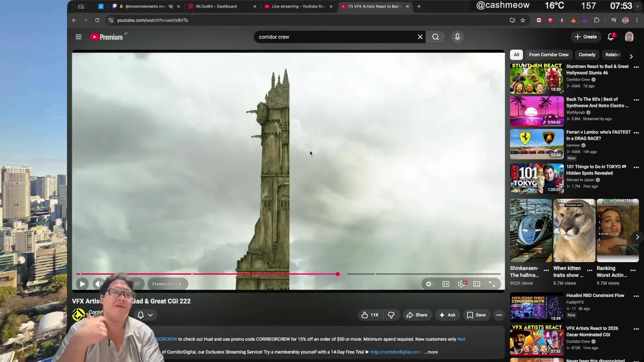Play the video with the play button

[x=82, y=284]
